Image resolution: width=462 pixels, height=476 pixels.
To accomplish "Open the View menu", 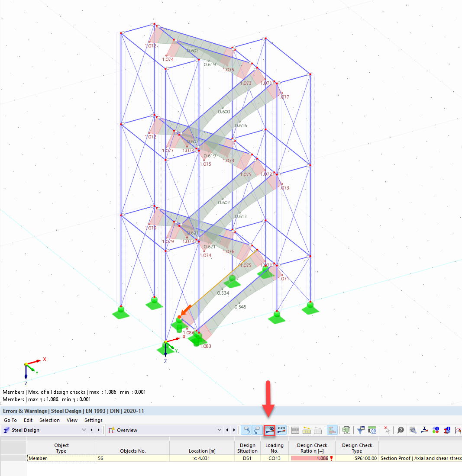I will (72, 420).
